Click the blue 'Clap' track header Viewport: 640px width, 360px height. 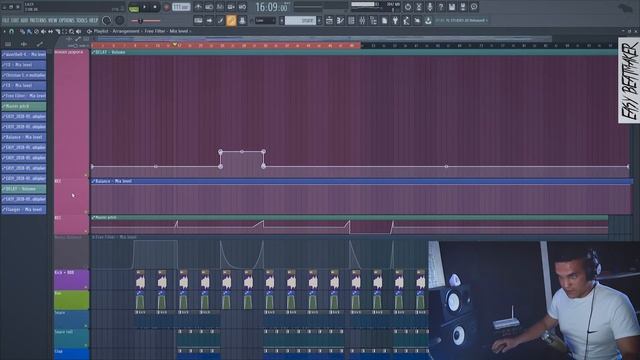coord(71,354)
